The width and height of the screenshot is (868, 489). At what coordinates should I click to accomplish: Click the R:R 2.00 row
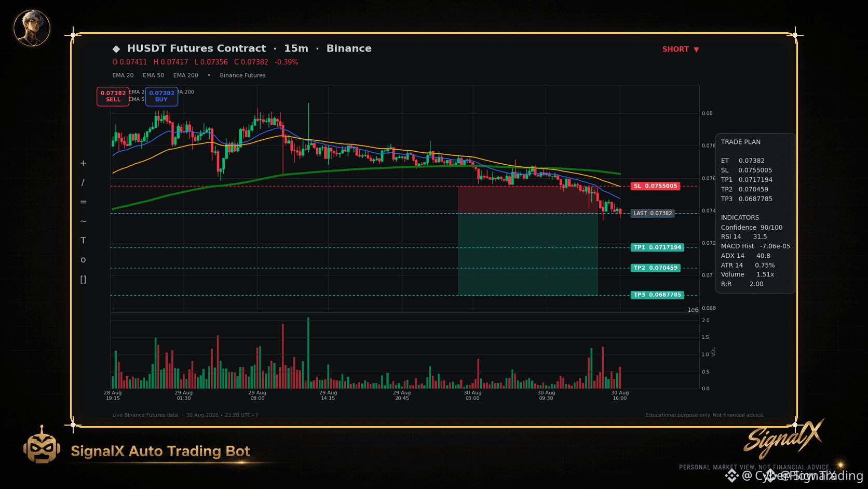click(x=742, y=284)
